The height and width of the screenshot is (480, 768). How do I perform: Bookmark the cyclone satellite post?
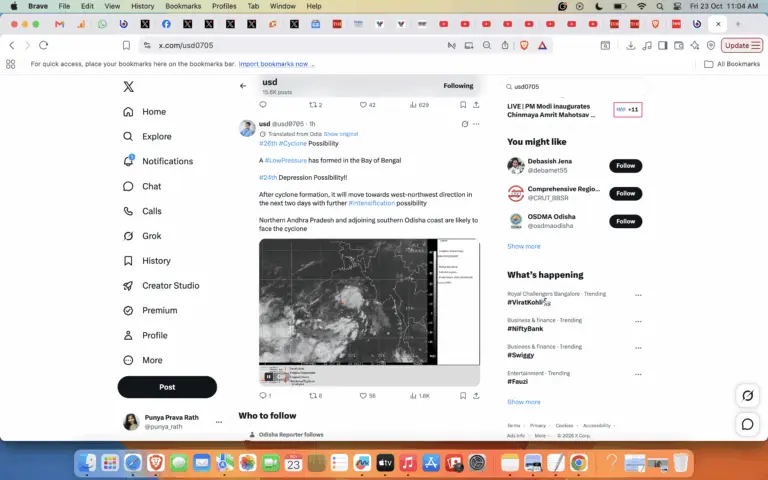[463, 396]
